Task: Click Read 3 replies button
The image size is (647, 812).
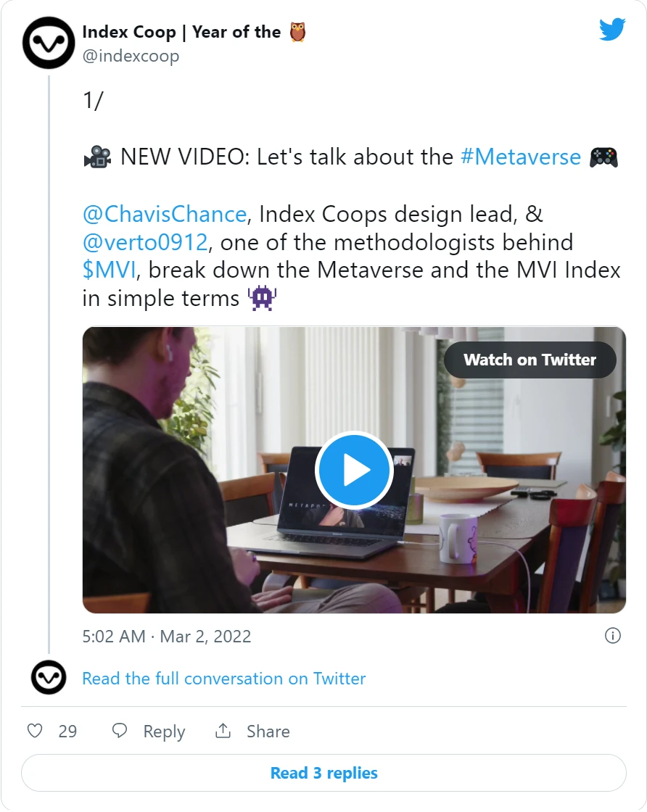Action: click(x=323, y=773)
